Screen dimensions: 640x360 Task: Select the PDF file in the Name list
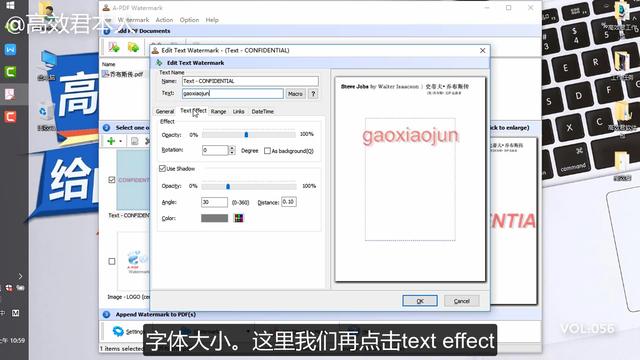coord(124,74)
